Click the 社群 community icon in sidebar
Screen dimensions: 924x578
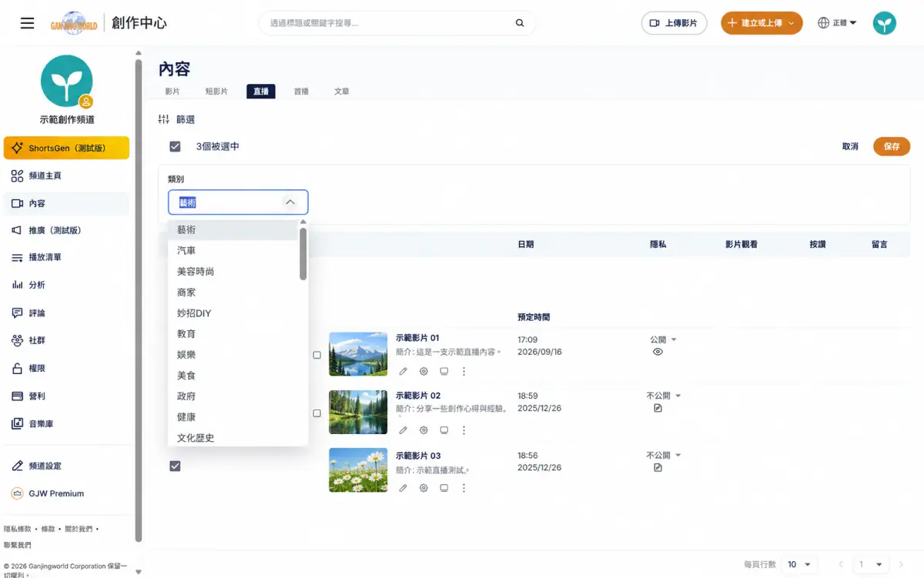click(17, 340)
